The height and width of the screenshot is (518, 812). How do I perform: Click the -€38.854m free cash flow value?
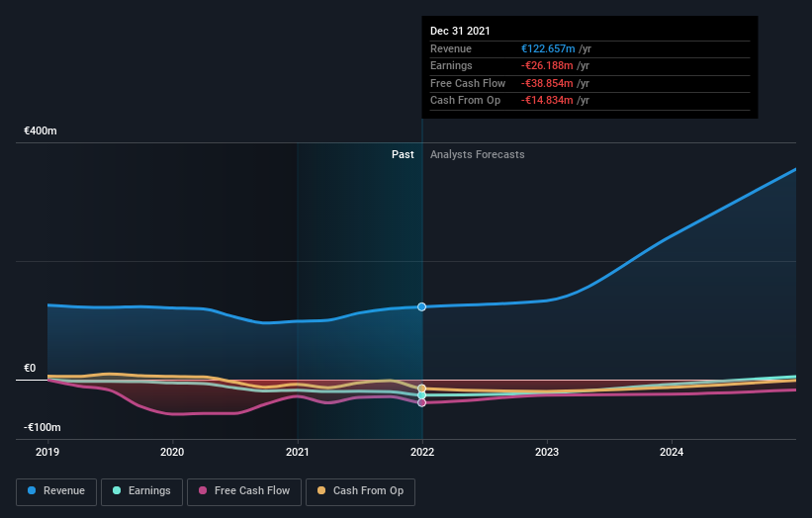pyautogui.click(x=547, y=83)
